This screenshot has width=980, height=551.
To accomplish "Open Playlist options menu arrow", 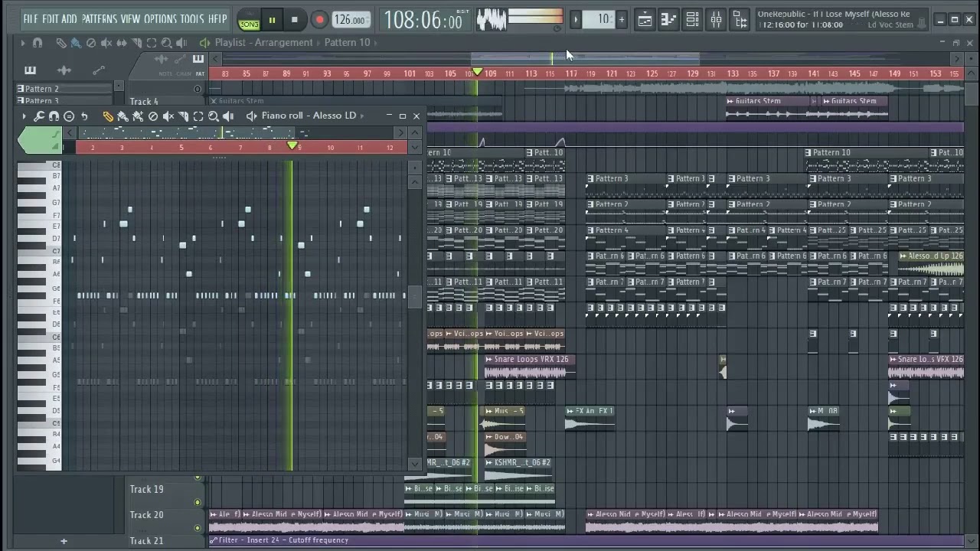I will pyautogui.click(x=23, y=43).
